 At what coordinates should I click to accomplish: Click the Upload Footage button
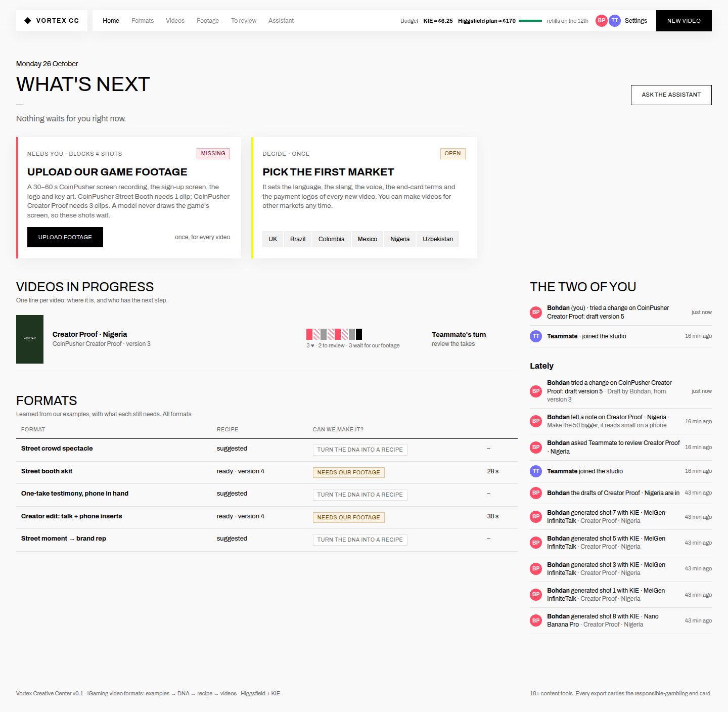tap(65, 237)
